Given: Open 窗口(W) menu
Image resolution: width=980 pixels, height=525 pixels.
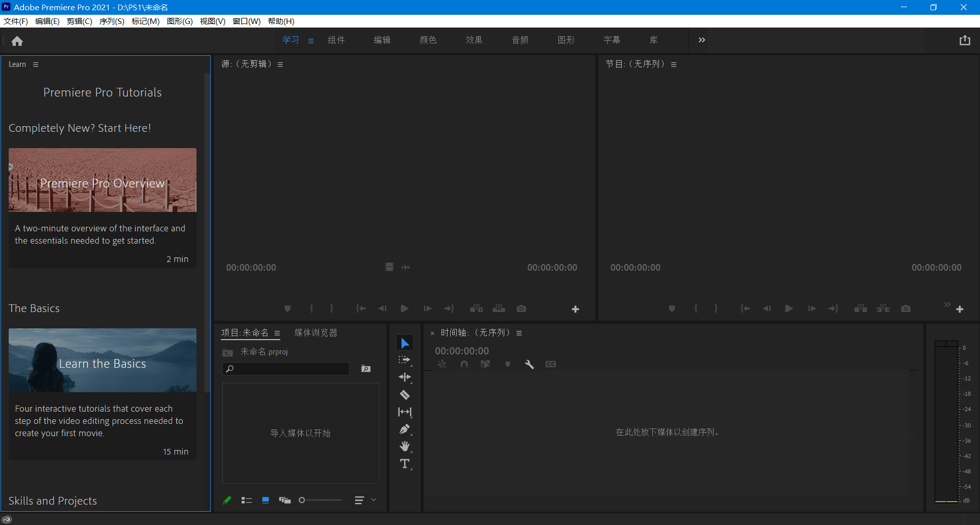Looking at the screenshot, I should tap(247, 21).
